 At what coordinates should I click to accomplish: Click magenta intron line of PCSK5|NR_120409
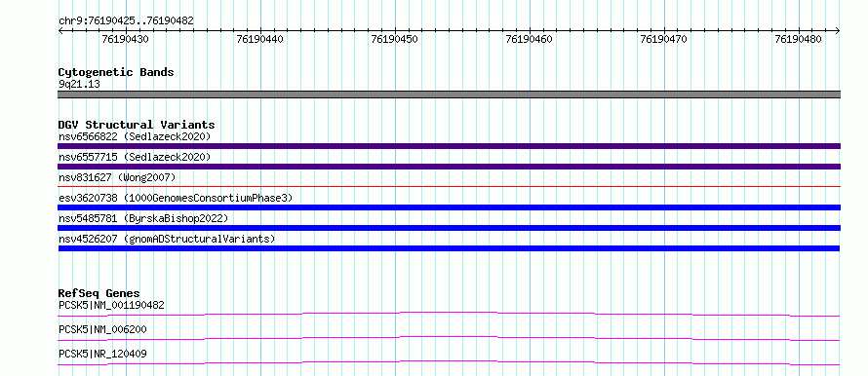tap(449, 362)
